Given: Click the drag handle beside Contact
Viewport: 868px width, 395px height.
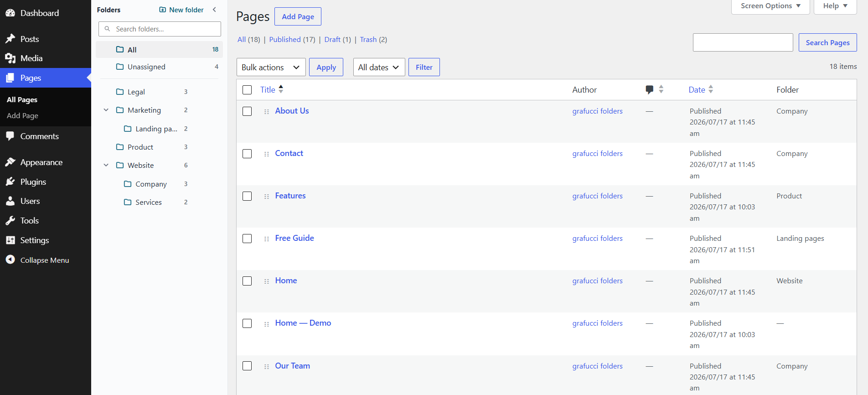Looking at the screenshot, I should point(267,154).
